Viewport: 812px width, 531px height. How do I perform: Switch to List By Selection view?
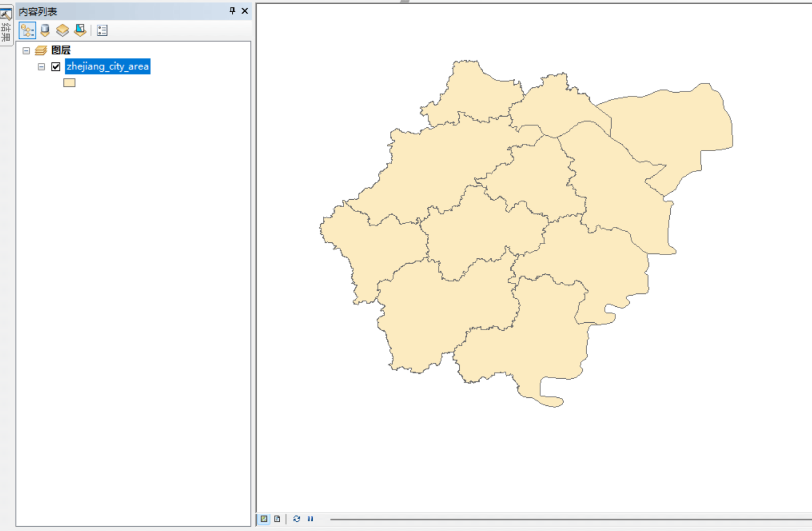tap(80, 30)
